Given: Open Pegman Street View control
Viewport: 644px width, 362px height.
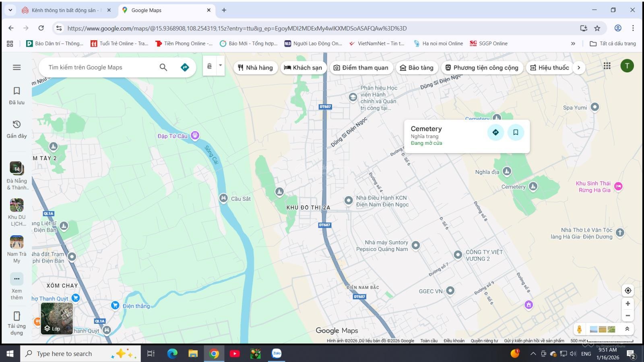Looking at the screenshot, I should (x=579, y=329).
